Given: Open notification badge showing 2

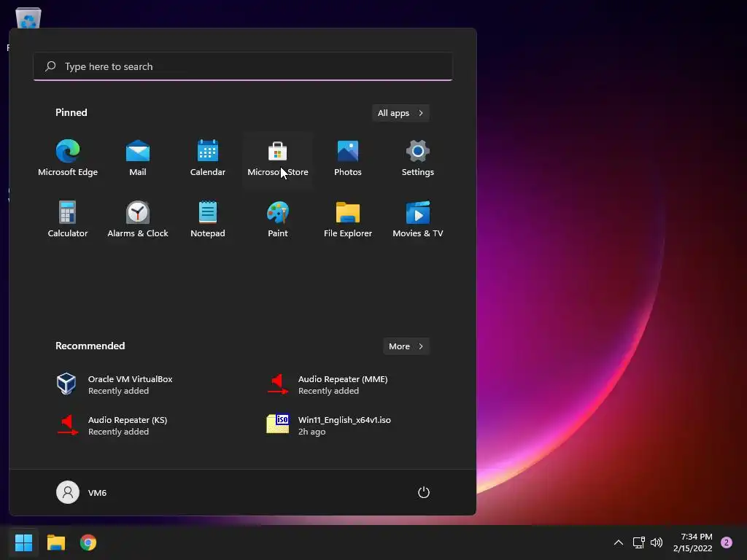Looking at the screenshot, I should (x=727, y=542).
